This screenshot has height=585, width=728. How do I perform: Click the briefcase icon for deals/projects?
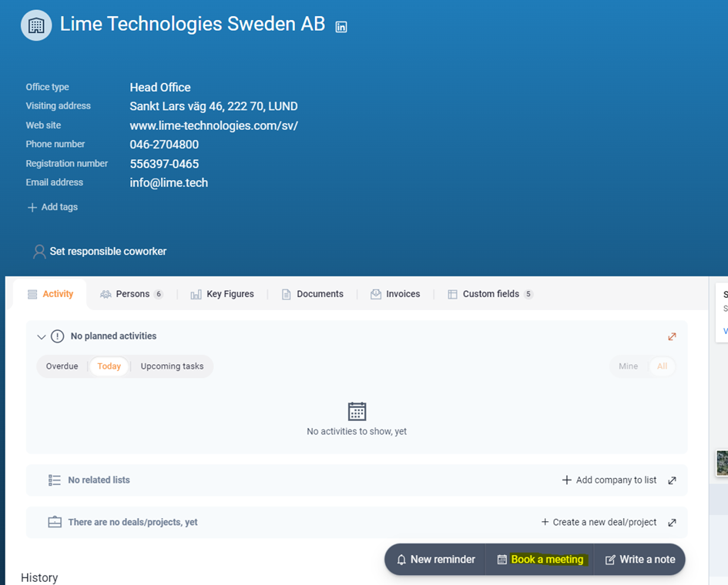55,522
